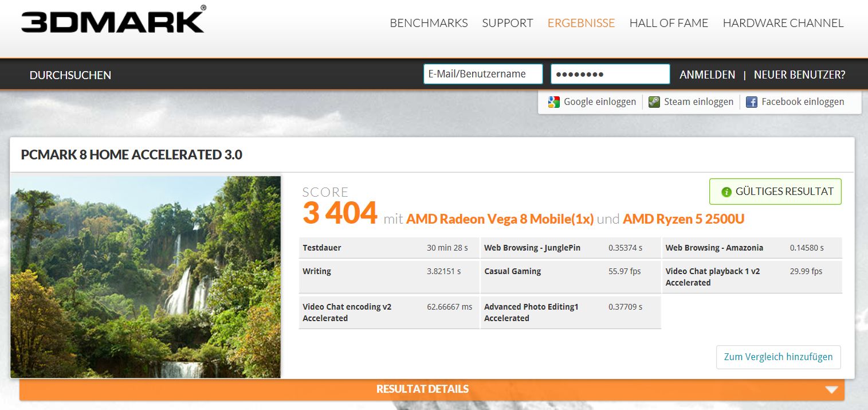This screenshot has width=868, height=410.
Task: Click the 3DMARK logo
Action: point(113,19)
